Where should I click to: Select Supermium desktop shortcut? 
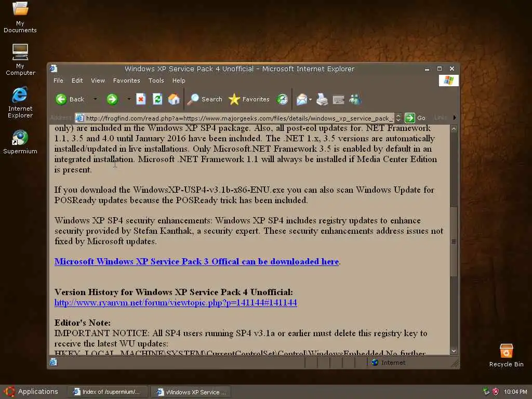point(20,142)
